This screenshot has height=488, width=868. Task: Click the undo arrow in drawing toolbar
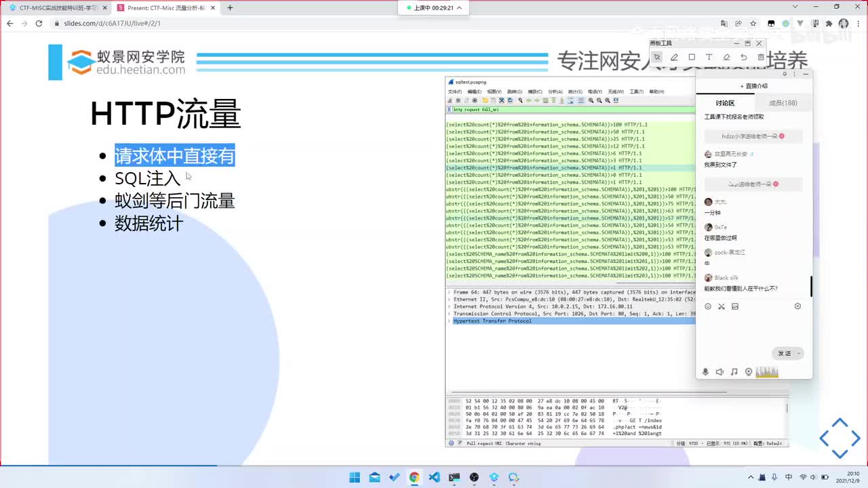(x=744, y=58)
